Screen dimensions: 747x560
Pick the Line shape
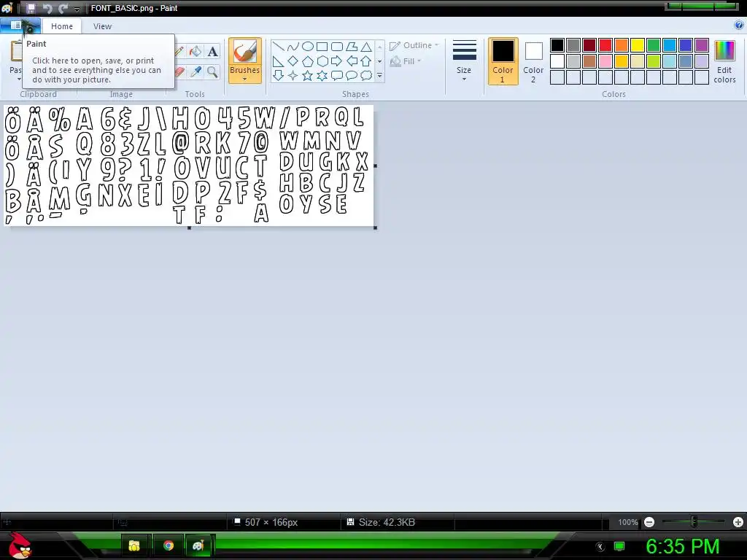278,46
